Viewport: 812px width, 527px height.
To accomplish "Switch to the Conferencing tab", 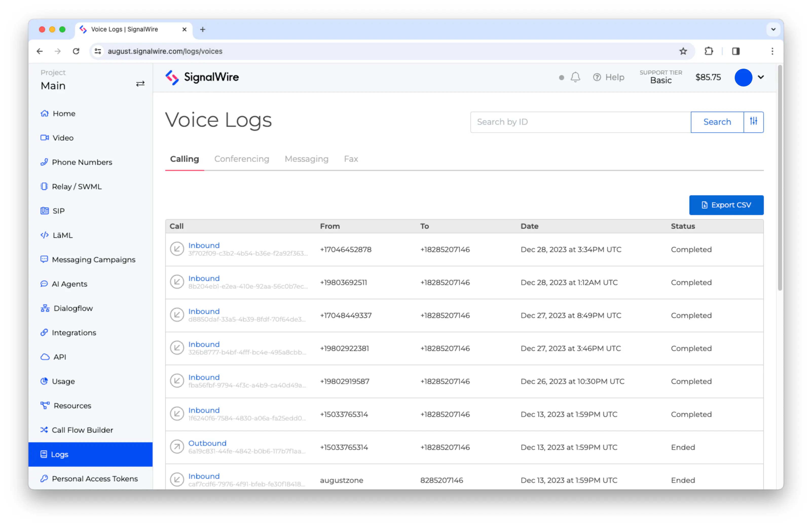I will click(242, 159).
